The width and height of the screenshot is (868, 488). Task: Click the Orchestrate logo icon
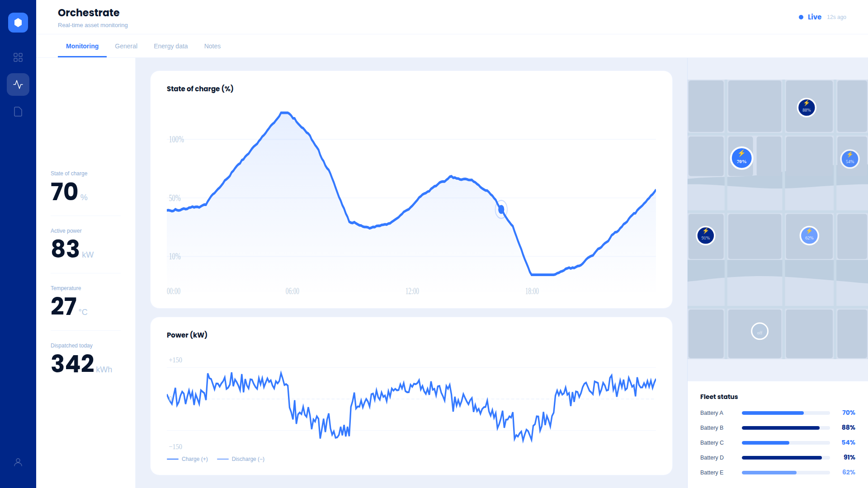(x=18, y=23)
